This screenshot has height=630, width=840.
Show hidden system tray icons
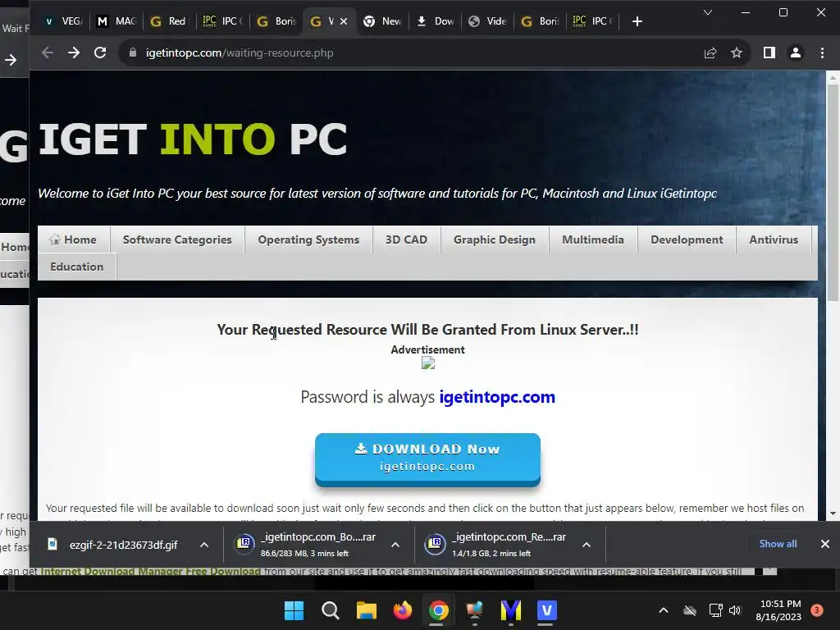663,610
